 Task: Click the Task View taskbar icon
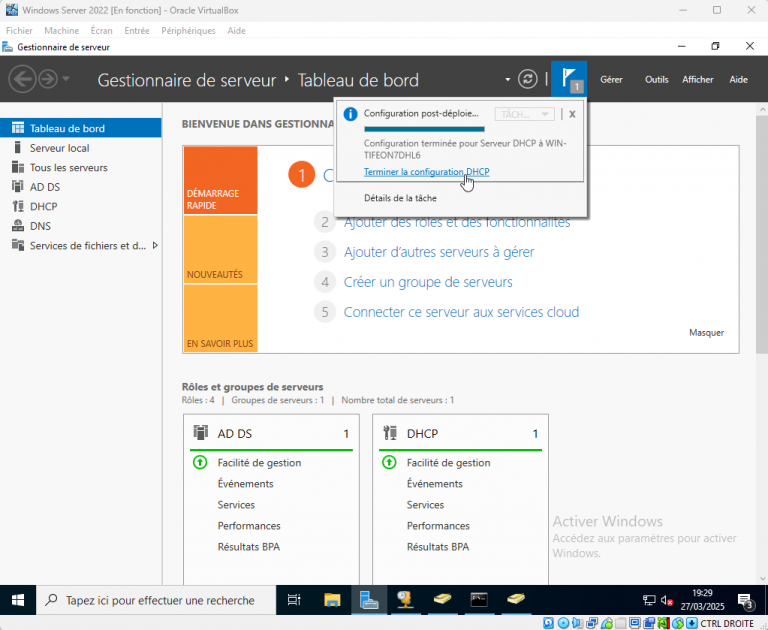[x=294, y=600]
